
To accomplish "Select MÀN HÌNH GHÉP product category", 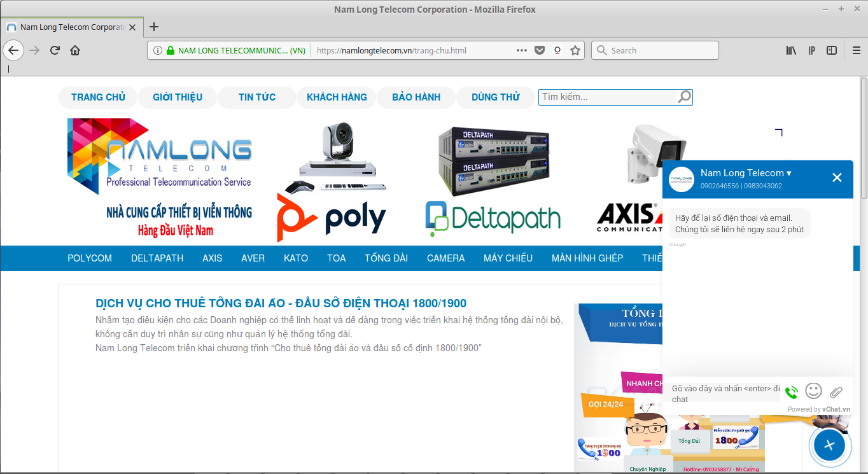I will [x=587, y=258].
